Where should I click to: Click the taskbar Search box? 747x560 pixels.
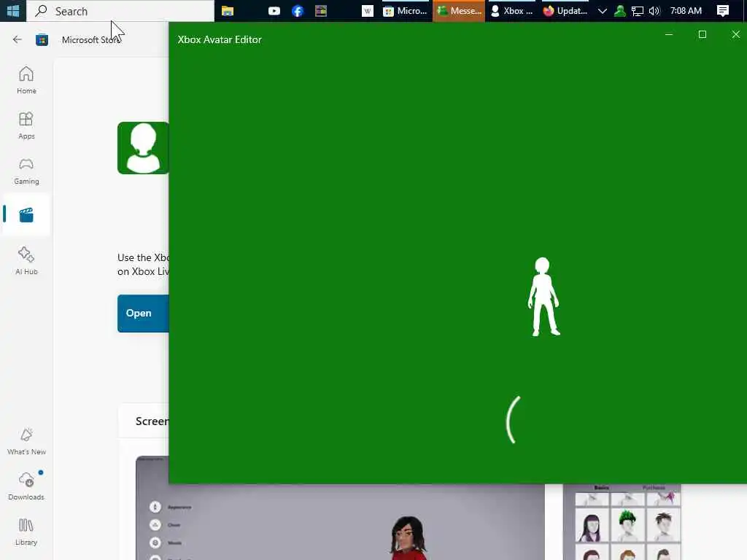point(120,10)
